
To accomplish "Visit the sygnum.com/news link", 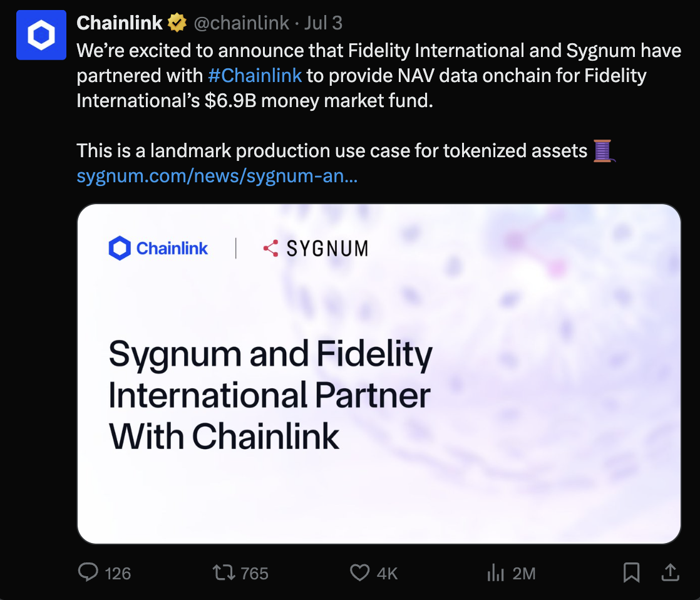I will pos(217,176).
